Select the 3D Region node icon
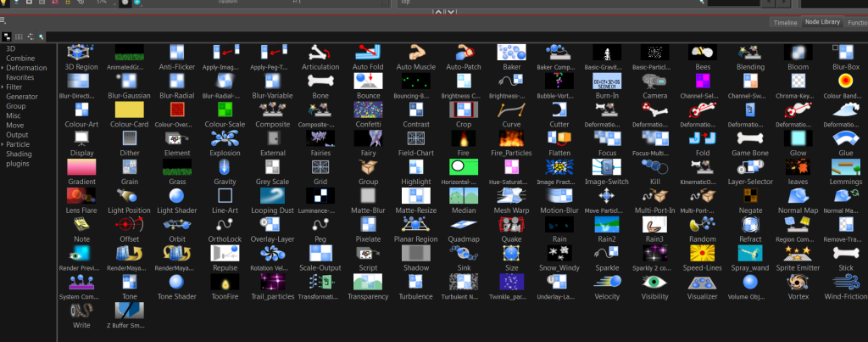The image size is (868, 342). click(x=81, y=53)
